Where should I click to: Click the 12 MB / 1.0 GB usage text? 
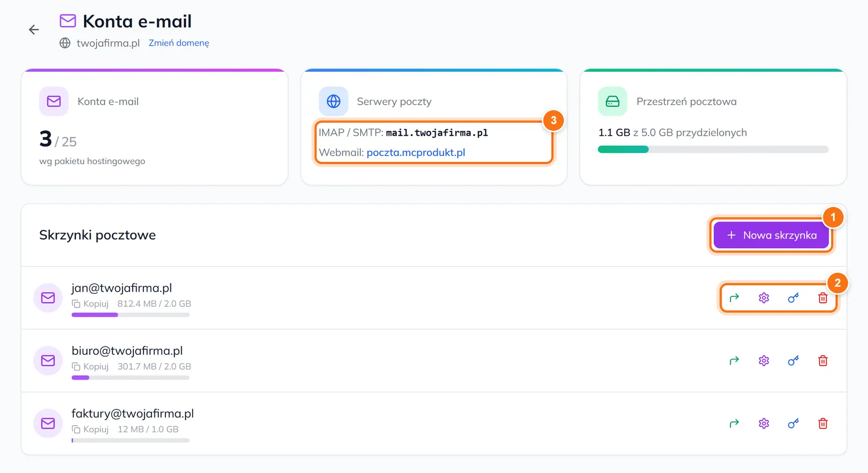(148, 430)
